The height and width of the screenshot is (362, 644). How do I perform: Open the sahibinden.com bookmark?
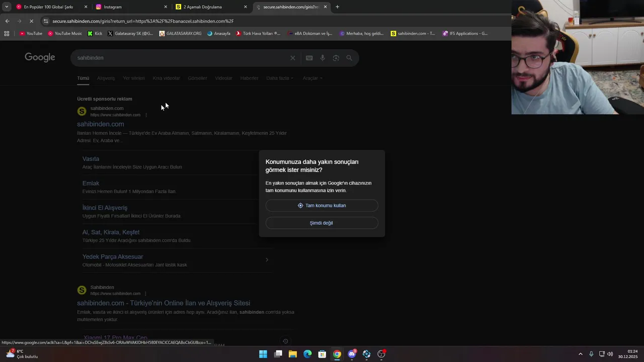413,34
